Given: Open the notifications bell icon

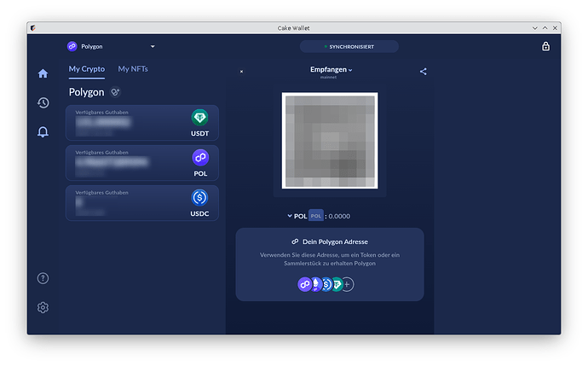Looking at the screenshot, I should click(x=43, y=131).
